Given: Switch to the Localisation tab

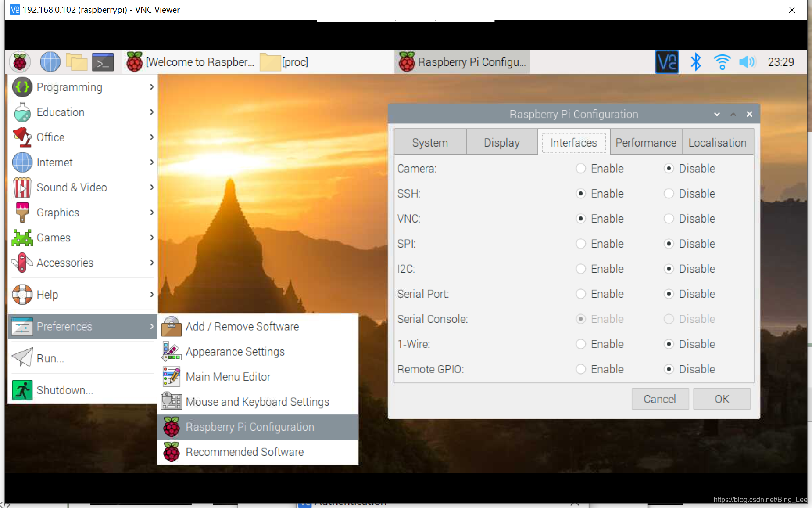Looking at the screenshot, I should (718, 142).
